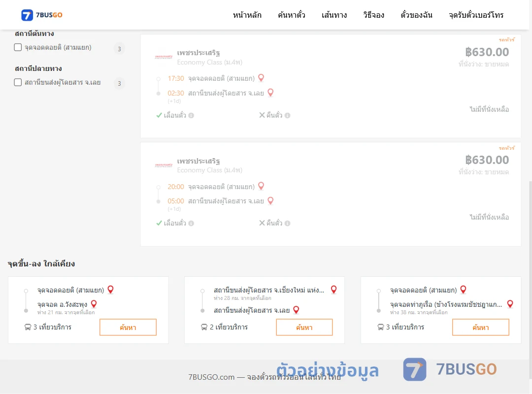The width and height of the screenshot is (532, 394).
Task: Click สถานีปลายทาง filter heading
Action: 38,68
